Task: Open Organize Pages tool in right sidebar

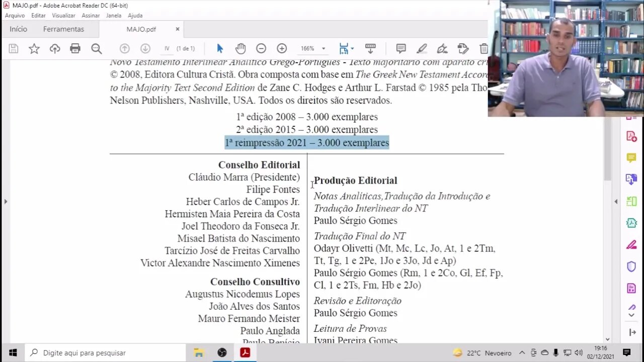Action: 631,201
